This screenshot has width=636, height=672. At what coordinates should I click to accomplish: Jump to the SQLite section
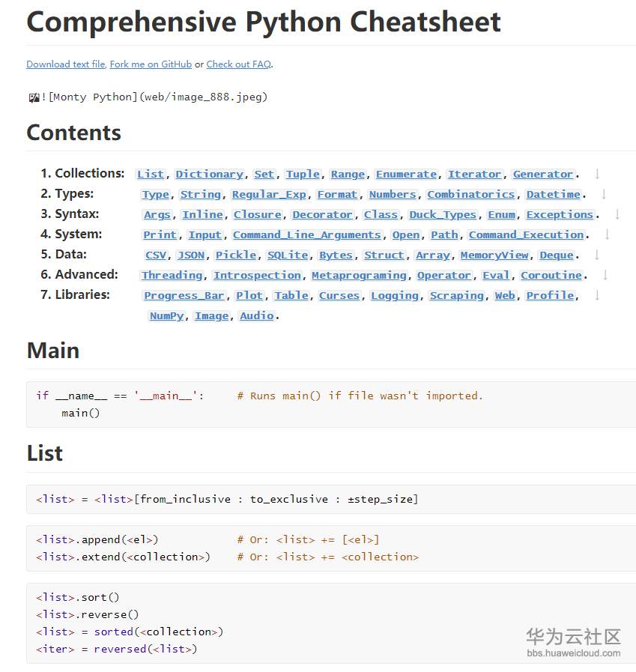tap(288, 255)
